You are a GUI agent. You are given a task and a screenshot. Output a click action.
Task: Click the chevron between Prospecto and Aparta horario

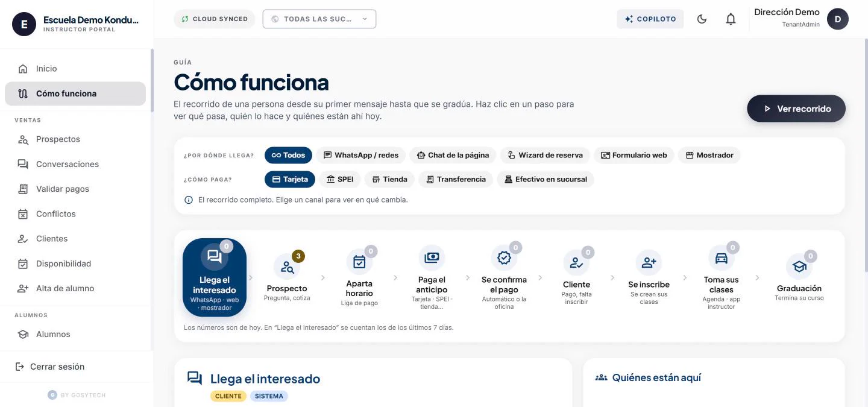click(x=323, y=278)
